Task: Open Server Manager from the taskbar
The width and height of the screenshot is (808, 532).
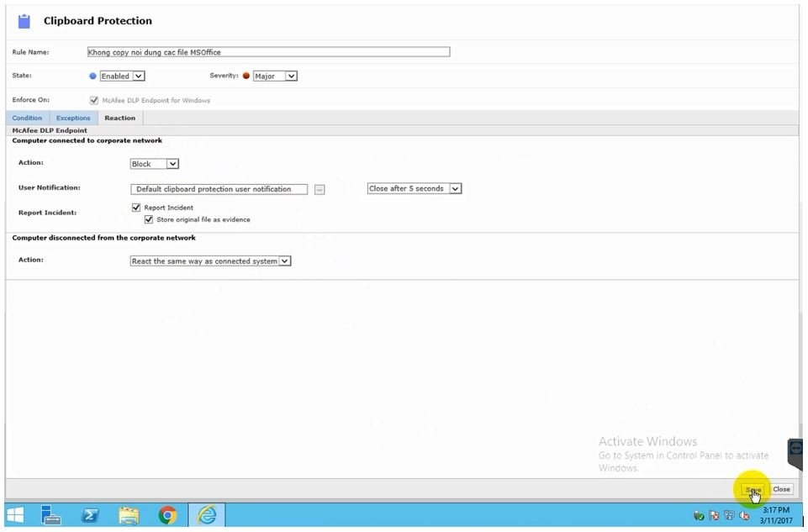Action: [x=51, y=515]
